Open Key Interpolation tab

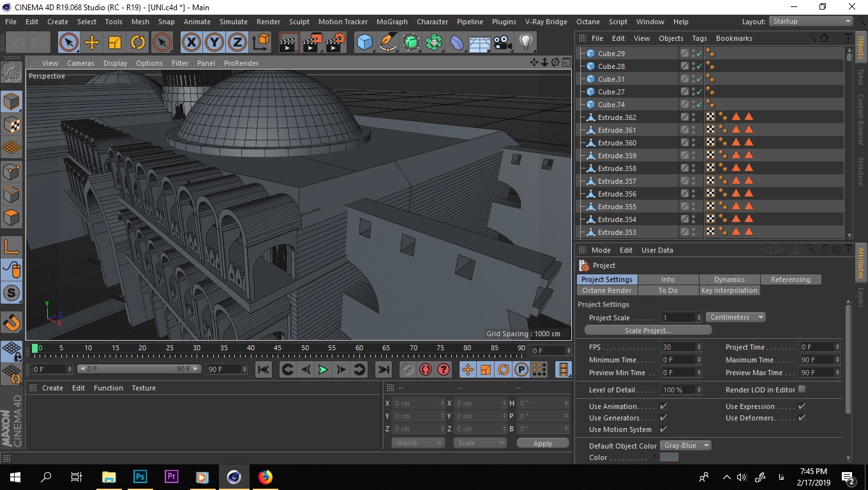click(730, 290)
